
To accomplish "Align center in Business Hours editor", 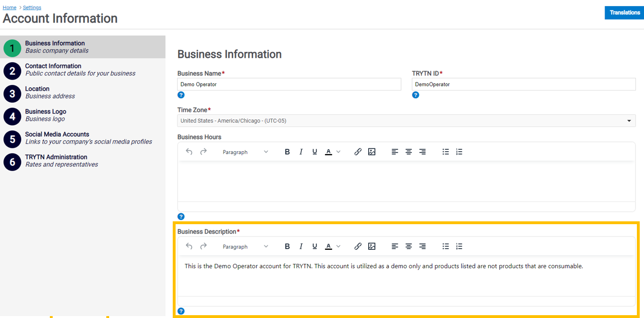I will click(409, 152).
